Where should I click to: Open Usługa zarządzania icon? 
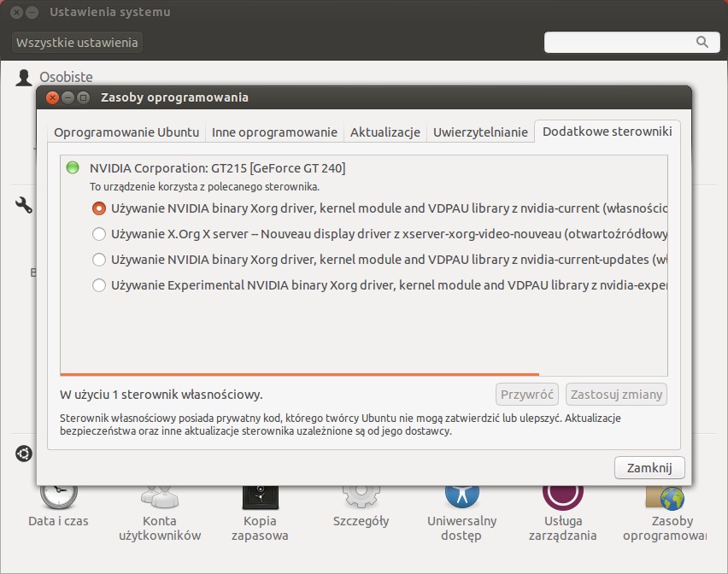[x=563, y=497]
